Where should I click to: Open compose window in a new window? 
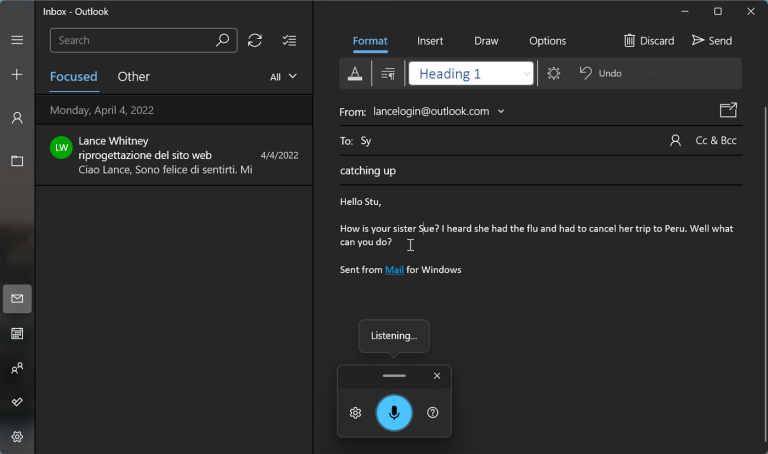click(x=728, y=110)
